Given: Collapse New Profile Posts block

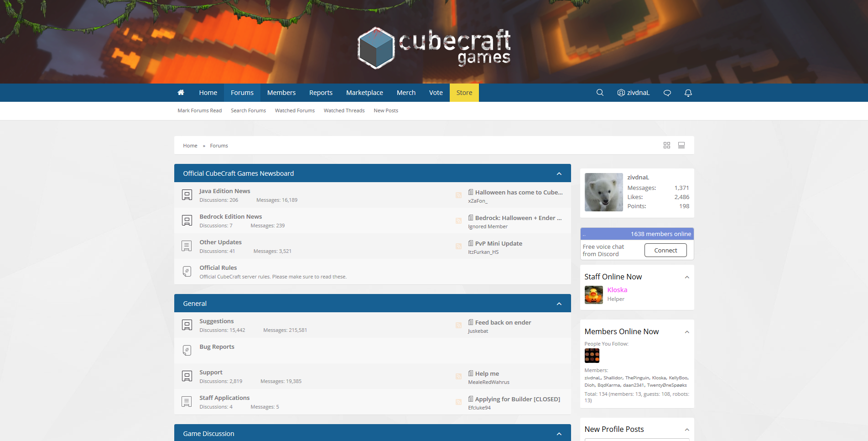Looking at the screenshot, I should coord(687,430).
